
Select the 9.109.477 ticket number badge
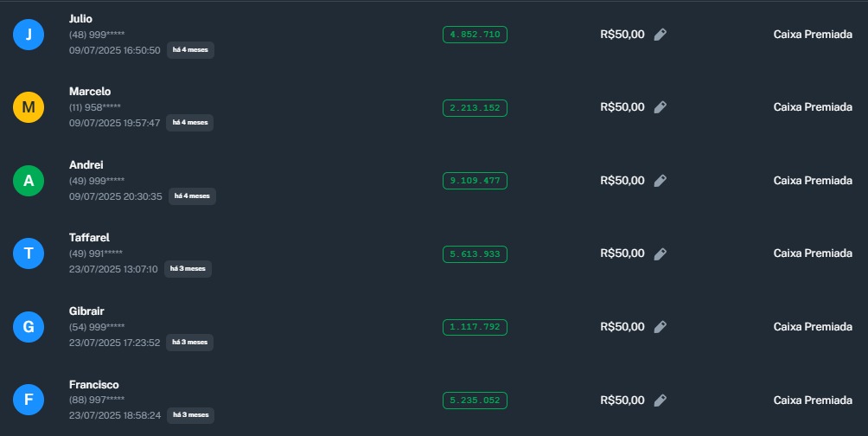point(475,181)
